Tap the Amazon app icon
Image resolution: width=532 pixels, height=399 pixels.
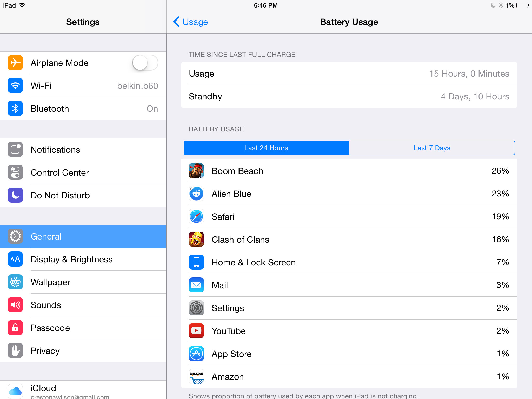point(196,377)
